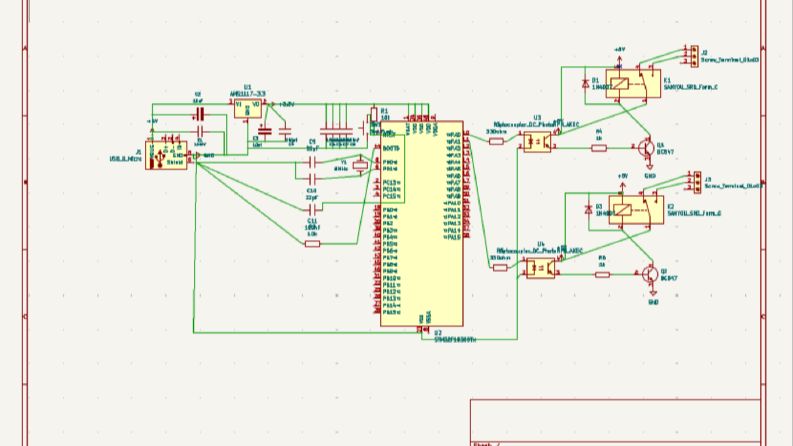Image resolution: width=793 pixels, height=446 pixels.
Task: Select the polarized capacitor above the USB connector
Action: [x=200, y=114]
